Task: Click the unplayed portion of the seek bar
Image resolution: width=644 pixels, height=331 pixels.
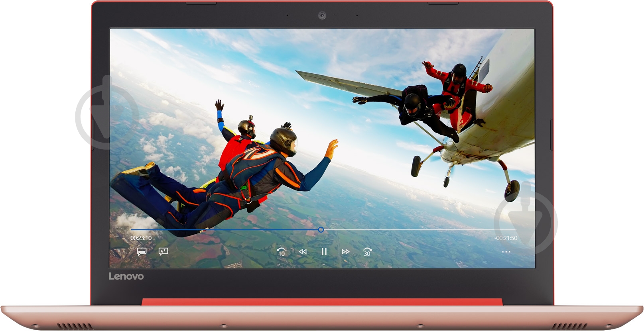Action: tap(420, 230)
